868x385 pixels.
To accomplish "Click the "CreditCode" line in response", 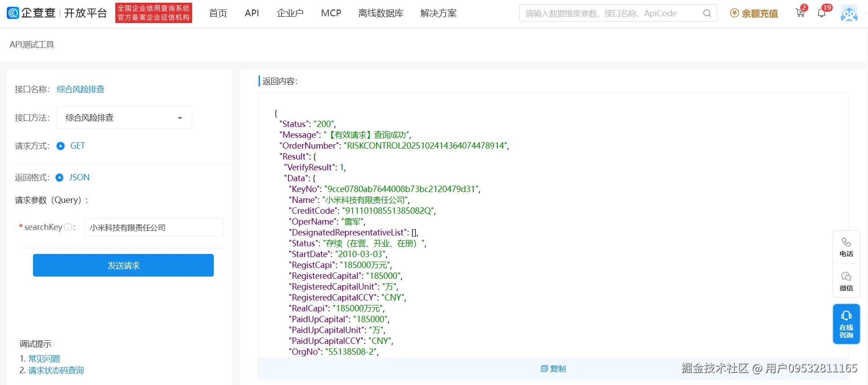I will 363,211.
